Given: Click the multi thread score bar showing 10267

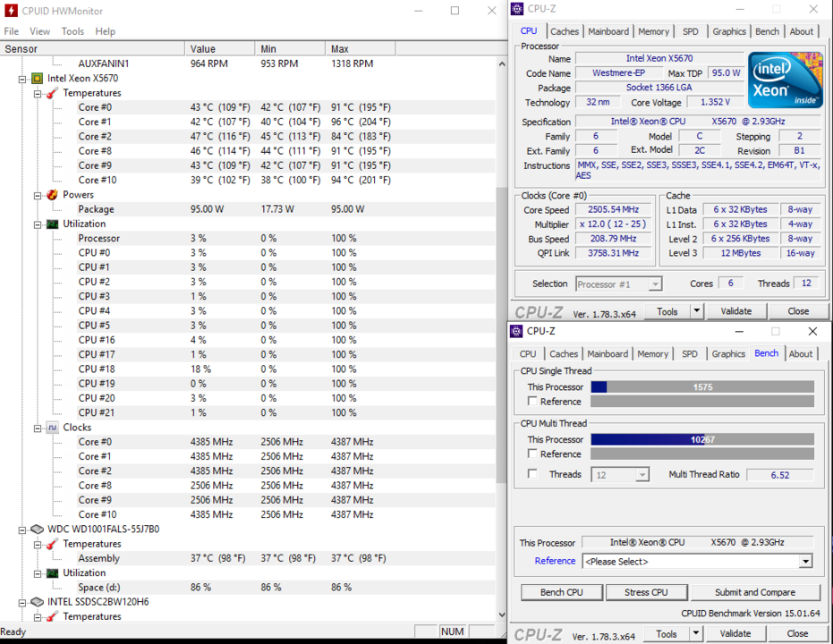Looking at the screenshot, I should click(702, 439).
